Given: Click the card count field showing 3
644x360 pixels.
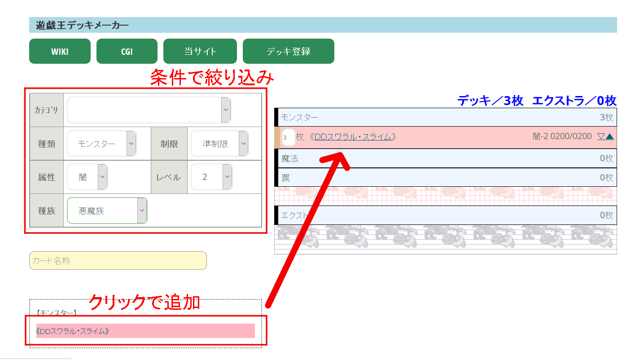Looking at the screenshot, I should pos(288,137).
